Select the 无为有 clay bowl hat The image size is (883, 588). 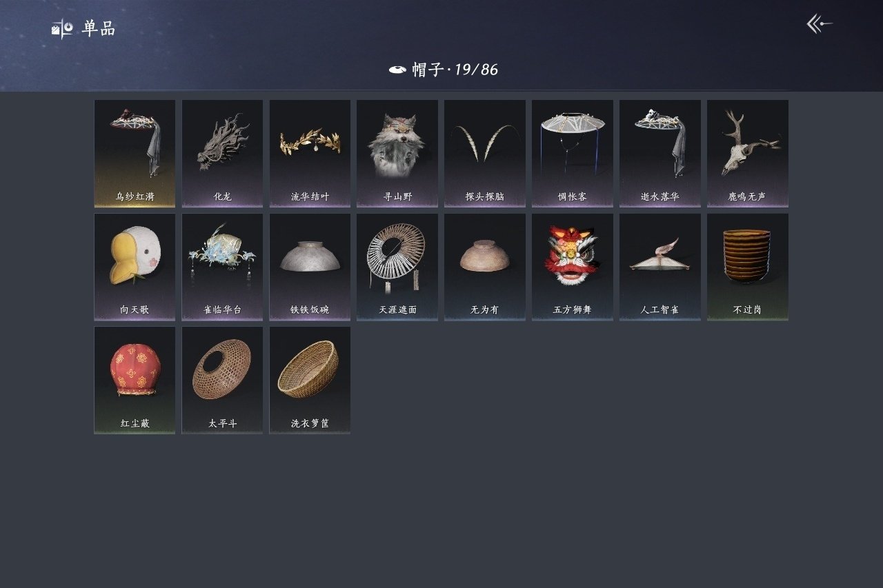coord(485,267)
